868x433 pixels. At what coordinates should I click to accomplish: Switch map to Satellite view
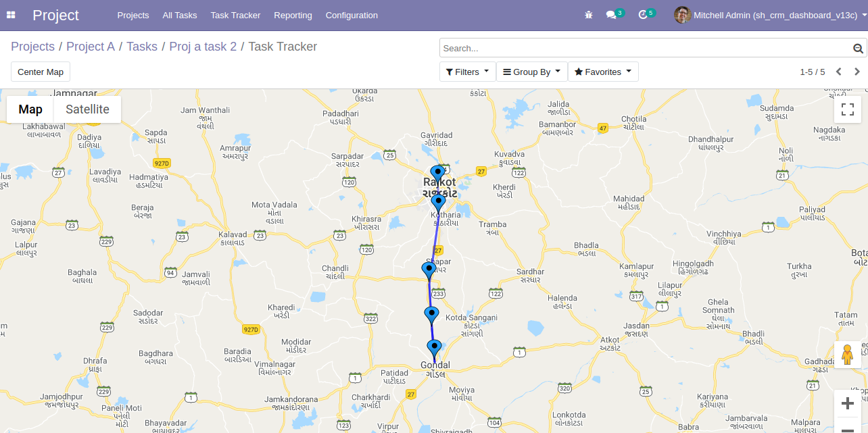[87, 109]
